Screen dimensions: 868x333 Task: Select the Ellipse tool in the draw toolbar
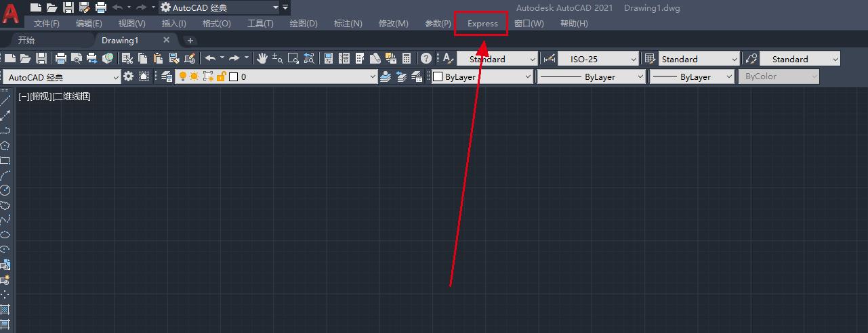(x=5, y=235)
